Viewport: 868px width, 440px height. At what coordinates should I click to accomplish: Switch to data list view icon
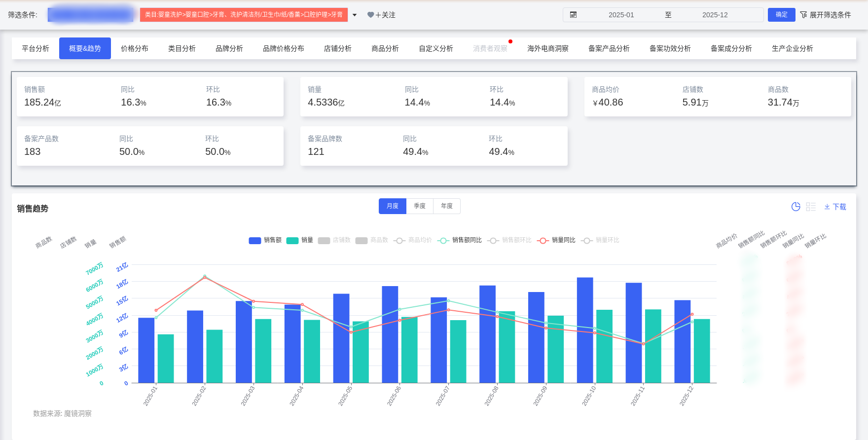(811, 207)
